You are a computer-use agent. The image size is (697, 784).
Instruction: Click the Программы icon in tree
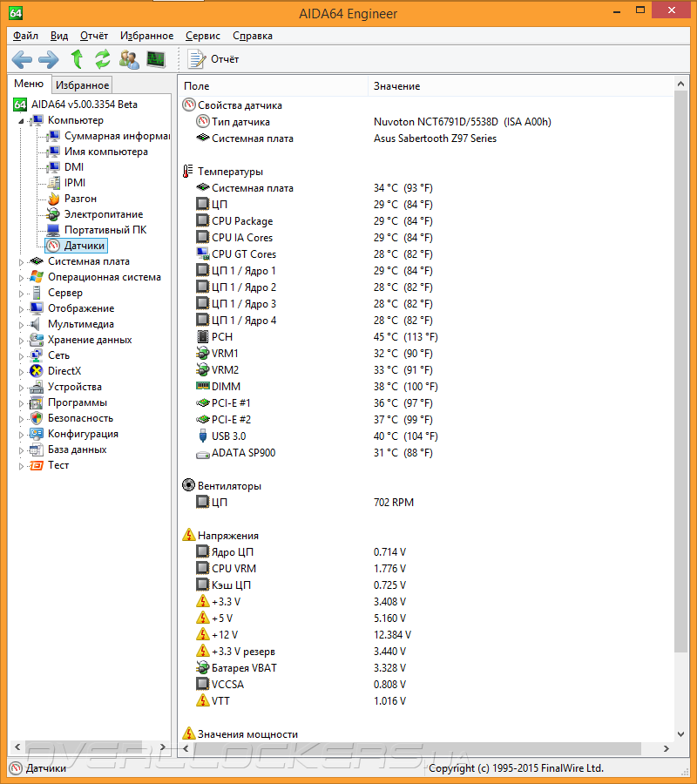click(37, 402)
